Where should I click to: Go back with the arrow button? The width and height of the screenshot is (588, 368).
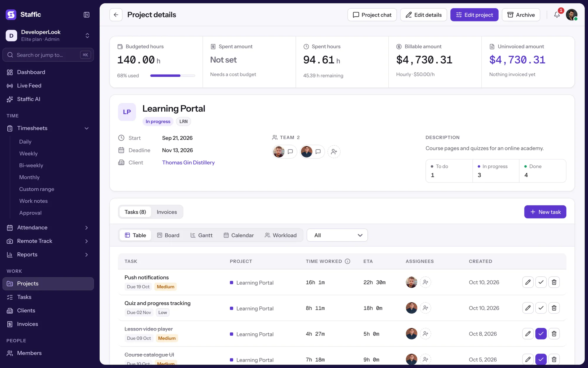[x=116, y=15]
